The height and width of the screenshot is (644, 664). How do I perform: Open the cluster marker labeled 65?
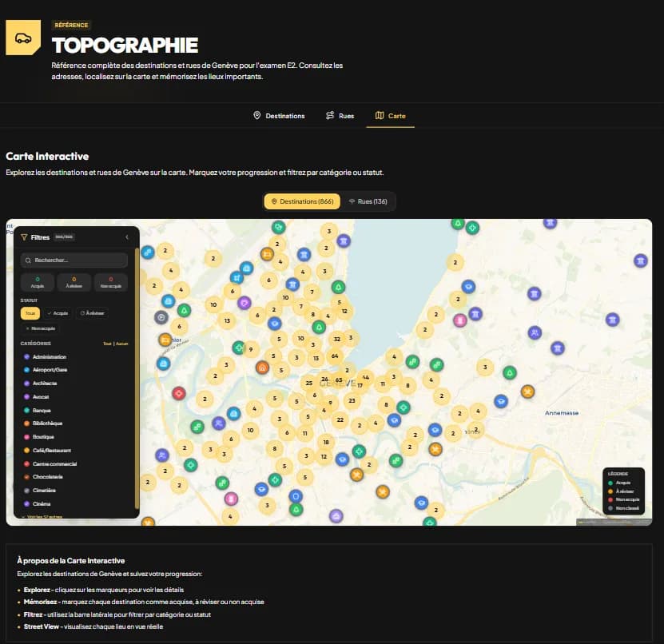(339, 380)
